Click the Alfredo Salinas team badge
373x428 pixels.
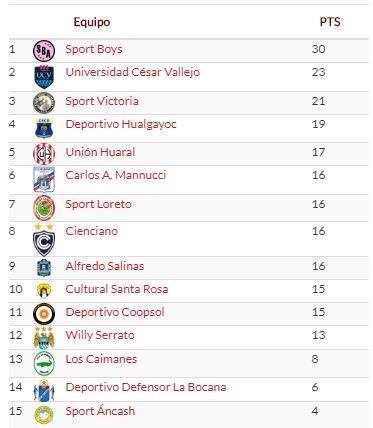pyautogui.click(x=44, y=268)
